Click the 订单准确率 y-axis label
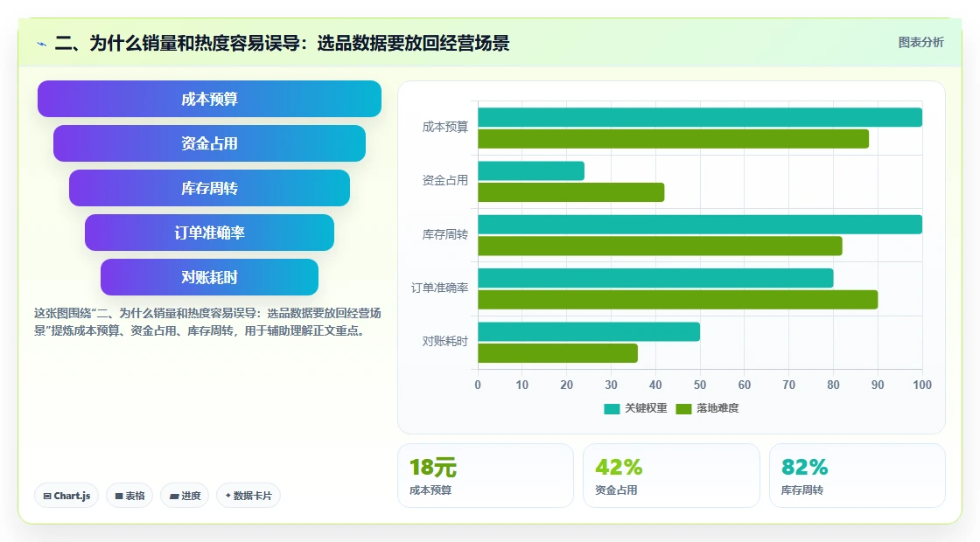 pos(439,288)
